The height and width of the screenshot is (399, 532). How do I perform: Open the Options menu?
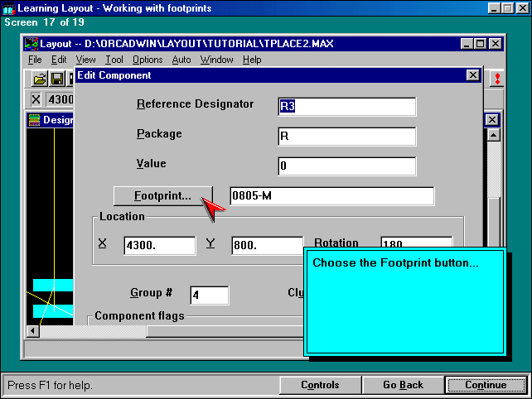coord(148,60)
